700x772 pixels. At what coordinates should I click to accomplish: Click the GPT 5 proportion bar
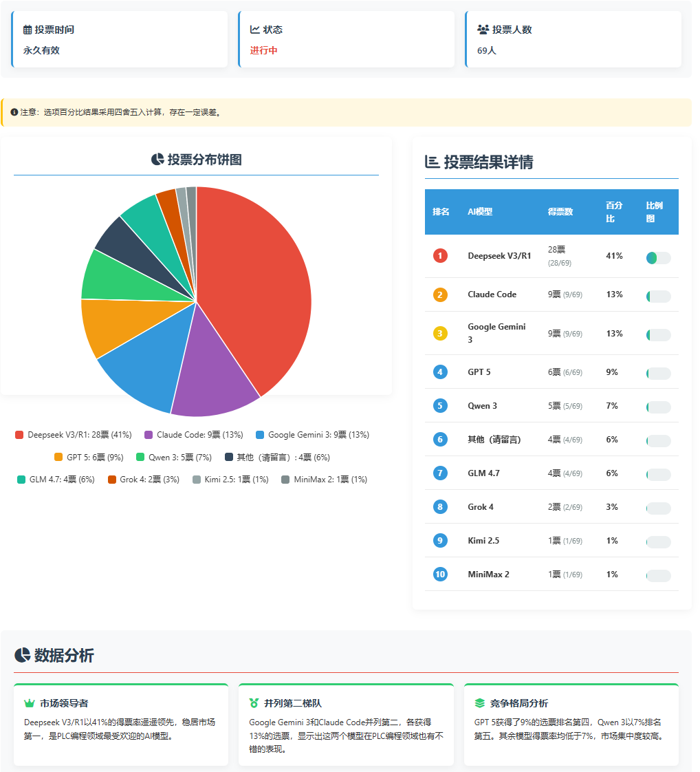659,374
